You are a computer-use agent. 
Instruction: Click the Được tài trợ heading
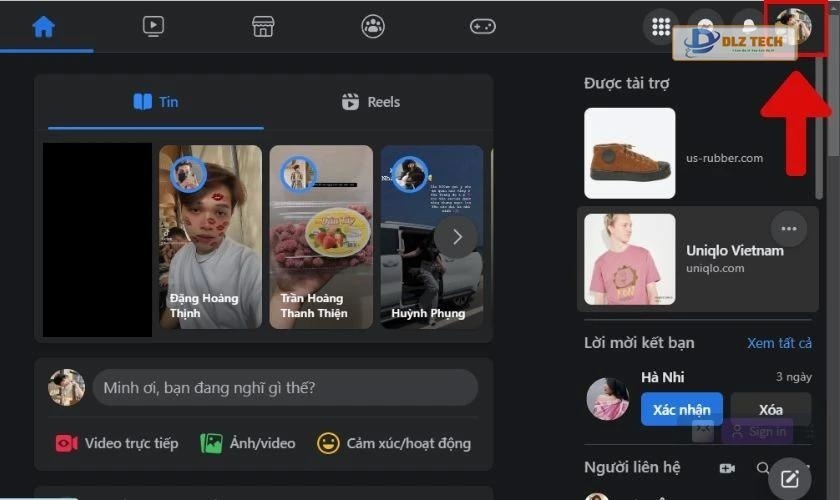626,84
